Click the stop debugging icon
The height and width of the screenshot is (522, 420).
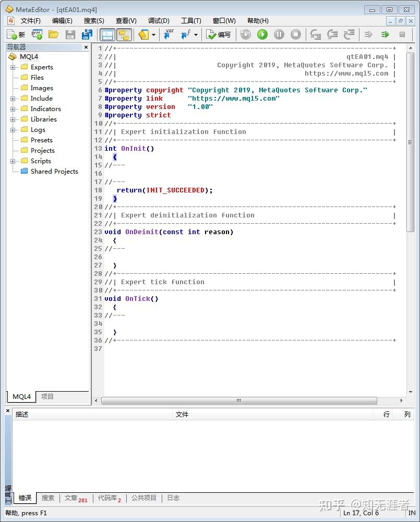tap(296, 34)
